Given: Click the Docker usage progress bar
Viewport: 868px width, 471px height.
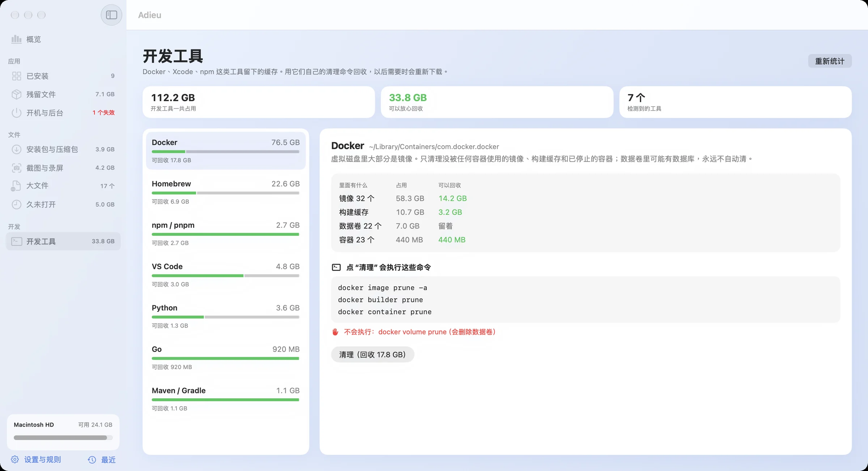Looking at the screenshot, I should [226, 152].
